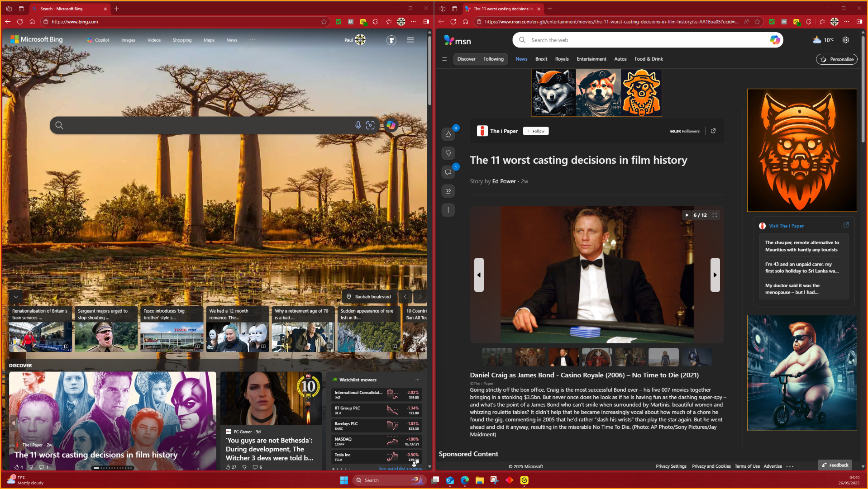Click the Personalise button on MSN
The height and width of the screenshot is (489, 868).
[x=837, y=59]
